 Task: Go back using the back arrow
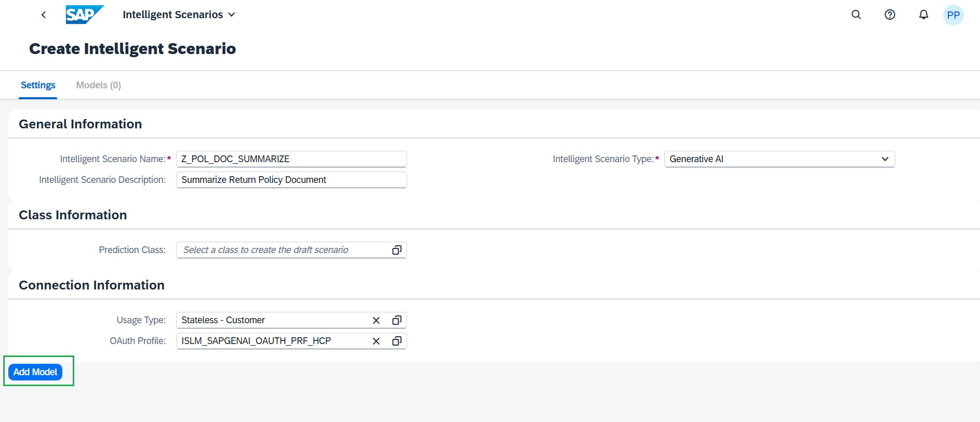click(x=44, y=15)
